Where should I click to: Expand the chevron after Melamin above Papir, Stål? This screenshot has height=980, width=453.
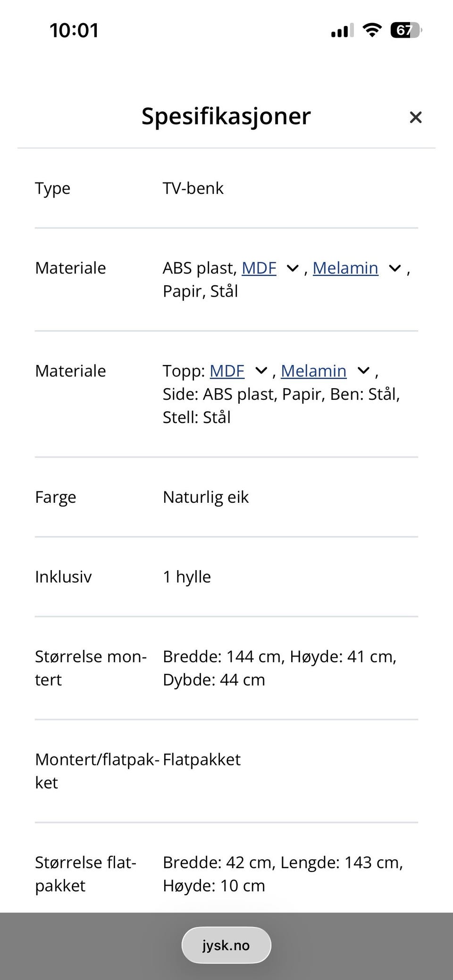click(394, 268)
